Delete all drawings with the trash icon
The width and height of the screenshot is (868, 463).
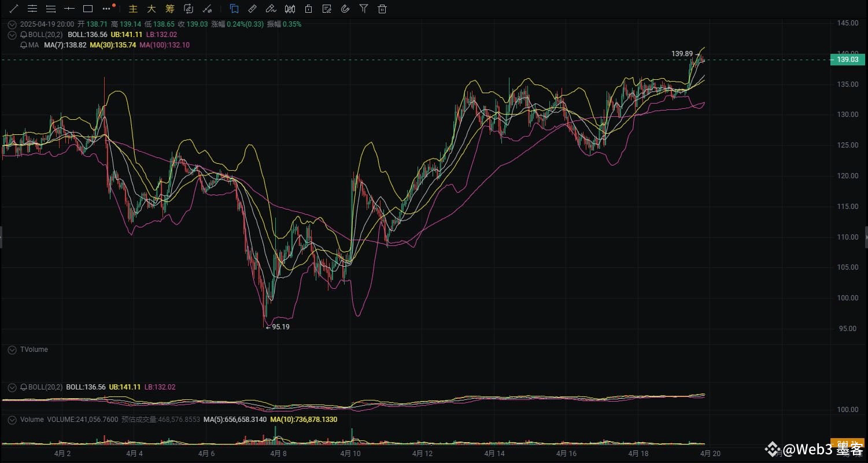pos(382,9)
